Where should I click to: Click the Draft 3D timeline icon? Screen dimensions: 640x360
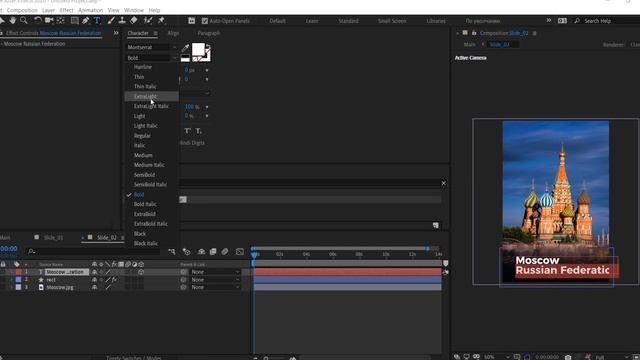click(186, 252)
